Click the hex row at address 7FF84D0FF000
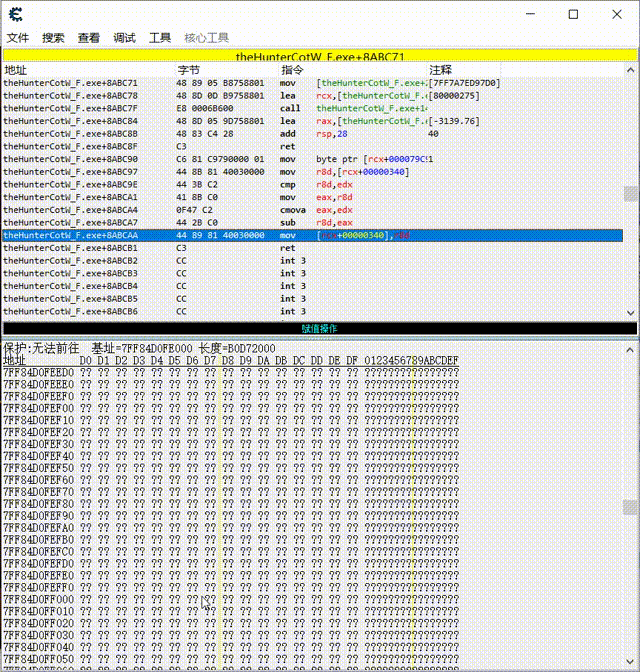 (x=231, y=599)
